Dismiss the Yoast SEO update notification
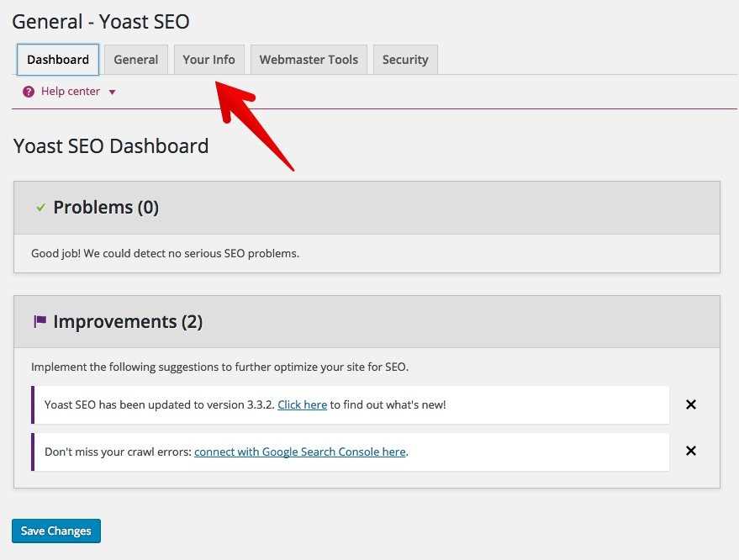The image size is (739, 560). (690, 404)
